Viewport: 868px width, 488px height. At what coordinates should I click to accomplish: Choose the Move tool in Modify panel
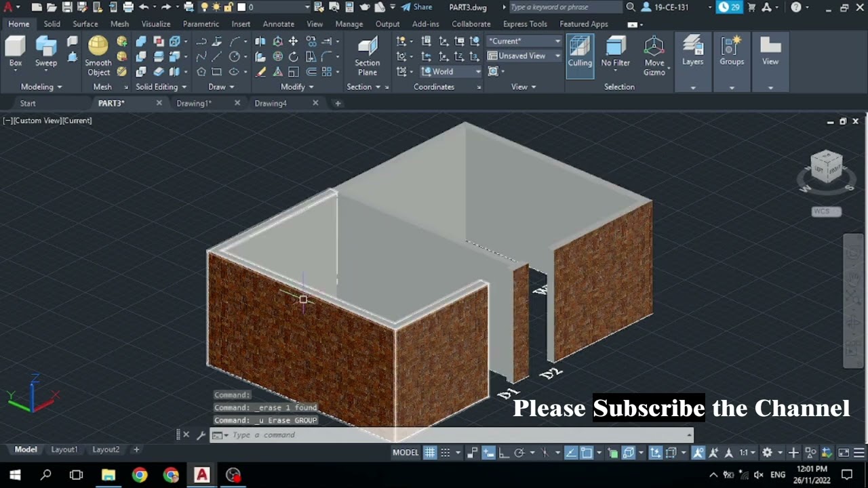coord(293,41)
